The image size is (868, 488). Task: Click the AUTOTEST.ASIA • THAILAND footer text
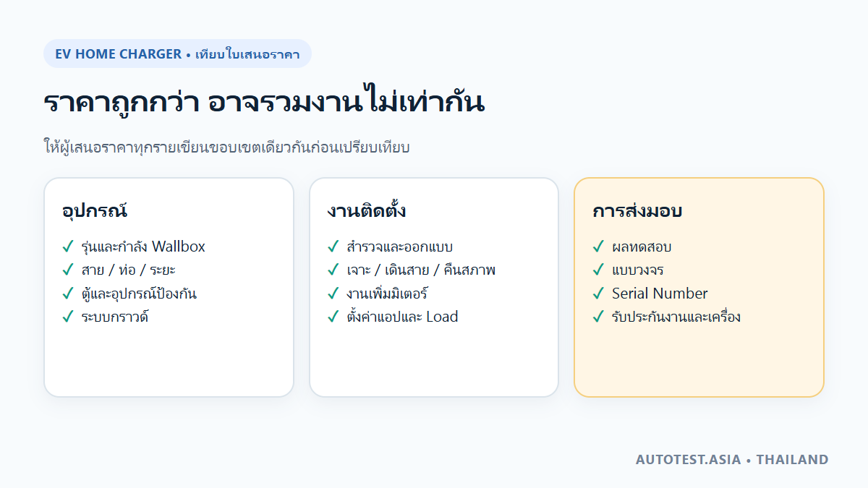coord(732,459)
